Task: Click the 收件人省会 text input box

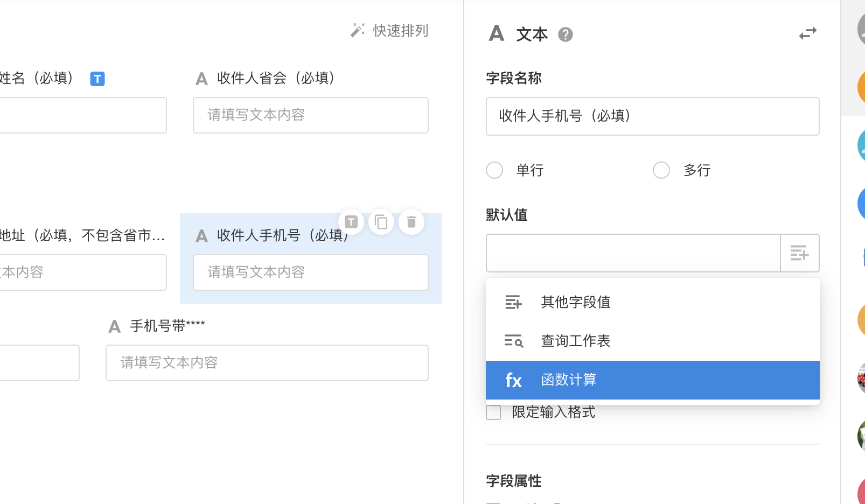Action: pyautogui.click(x=311, y=115)
